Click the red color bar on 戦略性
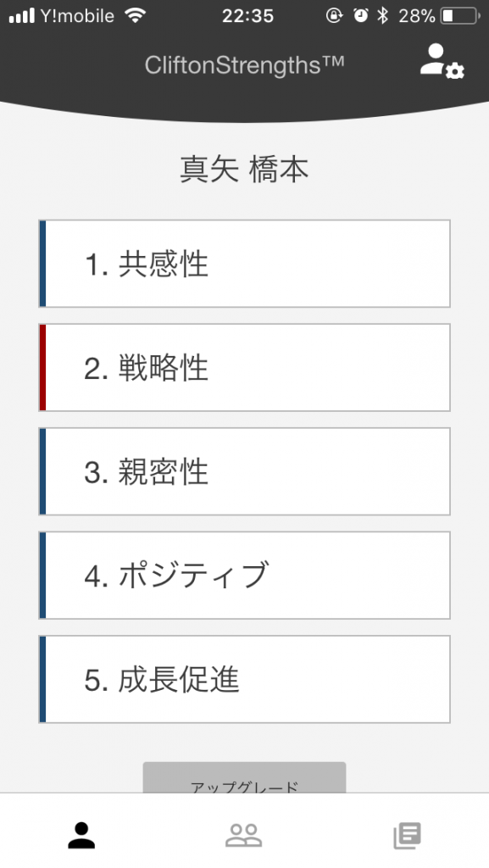 (42, 368)
